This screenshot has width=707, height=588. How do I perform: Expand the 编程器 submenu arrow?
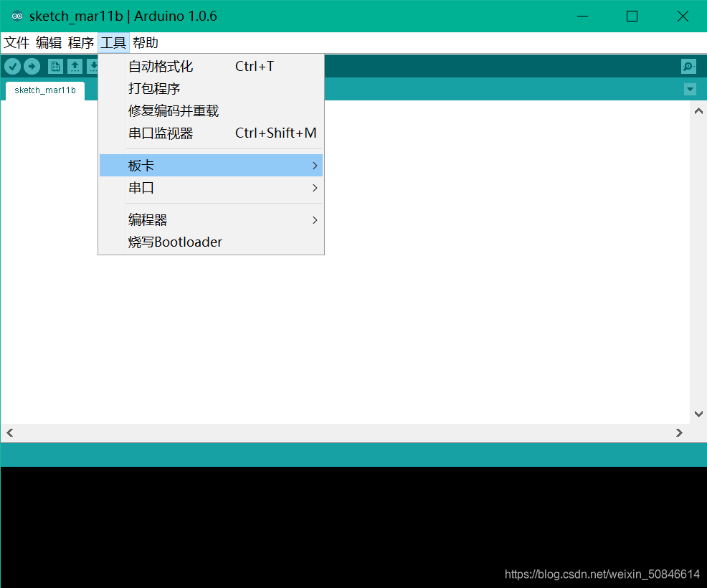[315, 220]
